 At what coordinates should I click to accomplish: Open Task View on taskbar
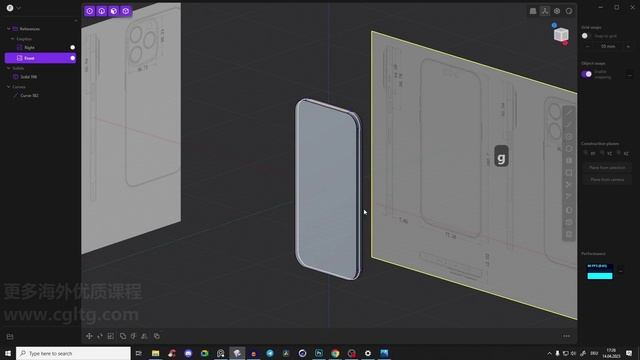(x=139, y=353)
